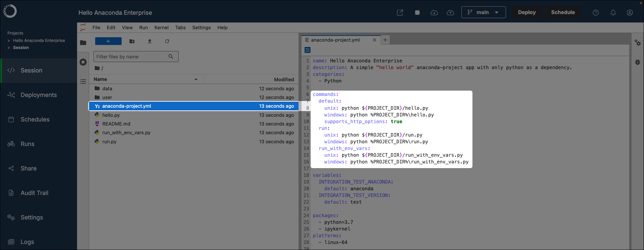Click the Deploy button
The width and height of the screenshot is (644, 250).
coord(527,12)
